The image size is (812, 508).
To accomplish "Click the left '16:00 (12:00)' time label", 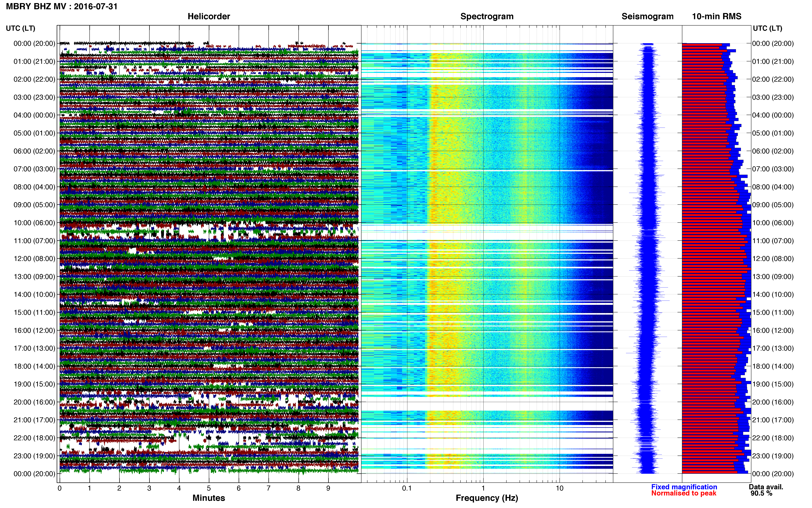I will [x=34, y=330].
